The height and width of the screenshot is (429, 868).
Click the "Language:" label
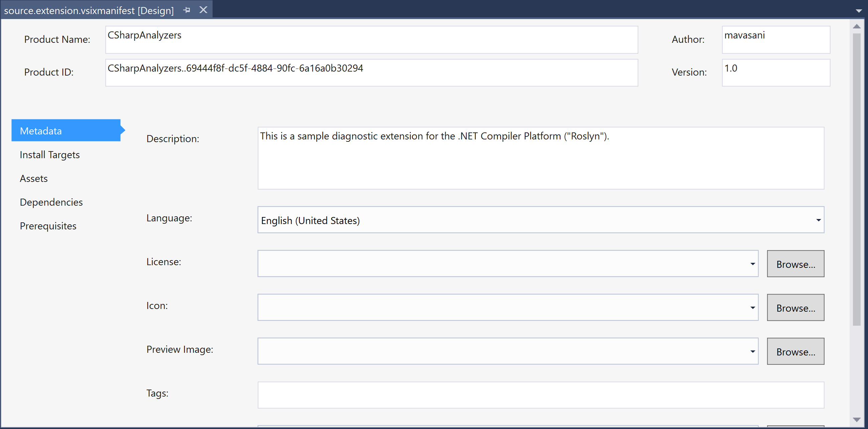pyautogui.click(x=169, y=218)
